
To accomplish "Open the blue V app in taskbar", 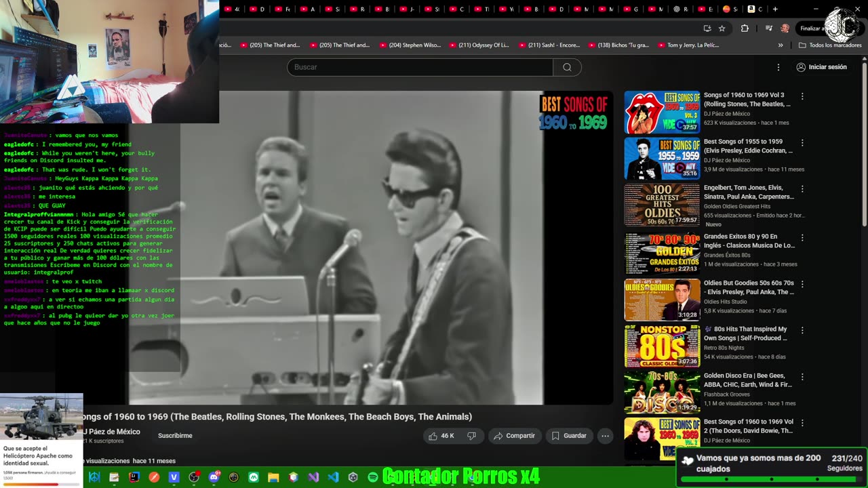I will [x=174, y=477].
